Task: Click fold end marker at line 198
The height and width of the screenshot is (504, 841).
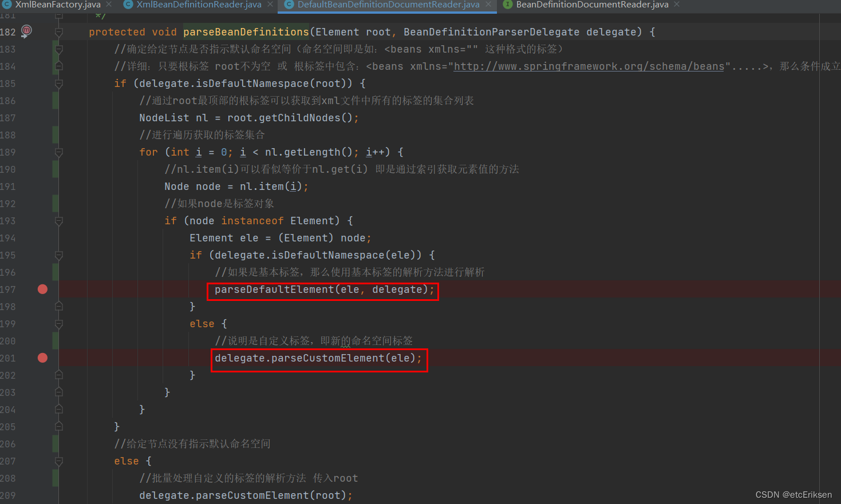Action: (x=58, y=307)
